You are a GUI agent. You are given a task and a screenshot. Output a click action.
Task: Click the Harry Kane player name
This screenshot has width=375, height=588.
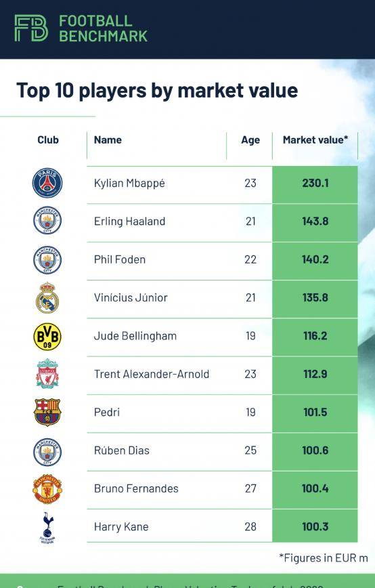click(x=121, y=526)
